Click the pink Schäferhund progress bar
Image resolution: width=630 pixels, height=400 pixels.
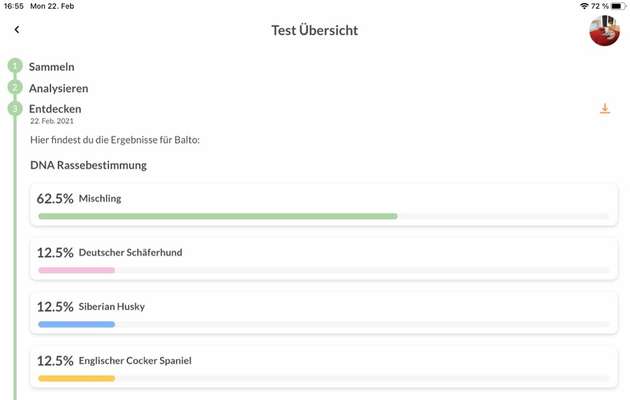[76, 270]
